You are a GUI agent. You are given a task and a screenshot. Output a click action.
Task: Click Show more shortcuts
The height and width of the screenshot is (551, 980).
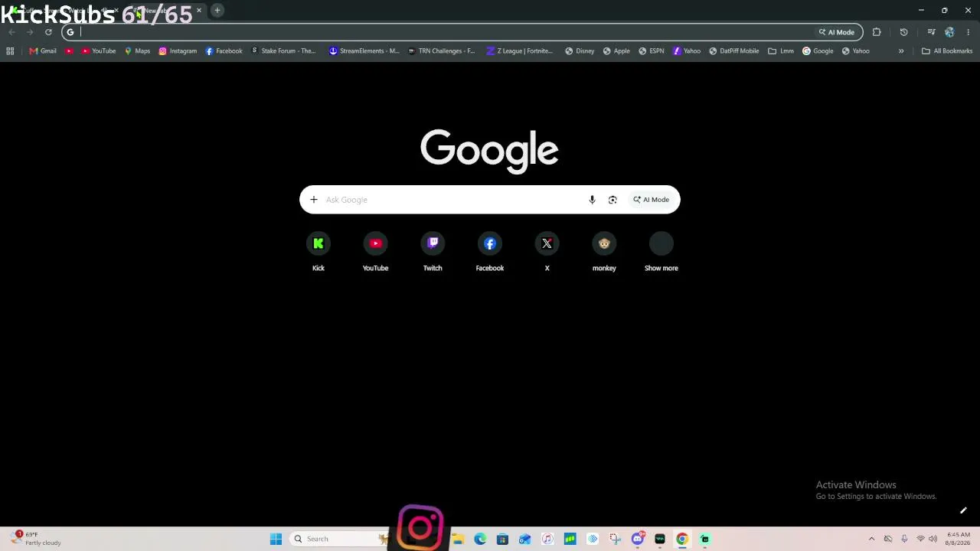click(661, 253)
